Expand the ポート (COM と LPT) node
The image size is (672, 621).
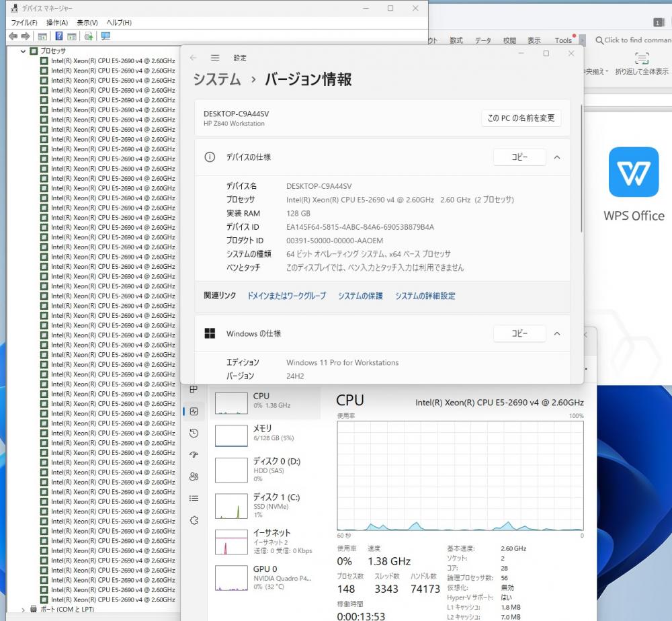pyautogui.click(x=23, y=610)
